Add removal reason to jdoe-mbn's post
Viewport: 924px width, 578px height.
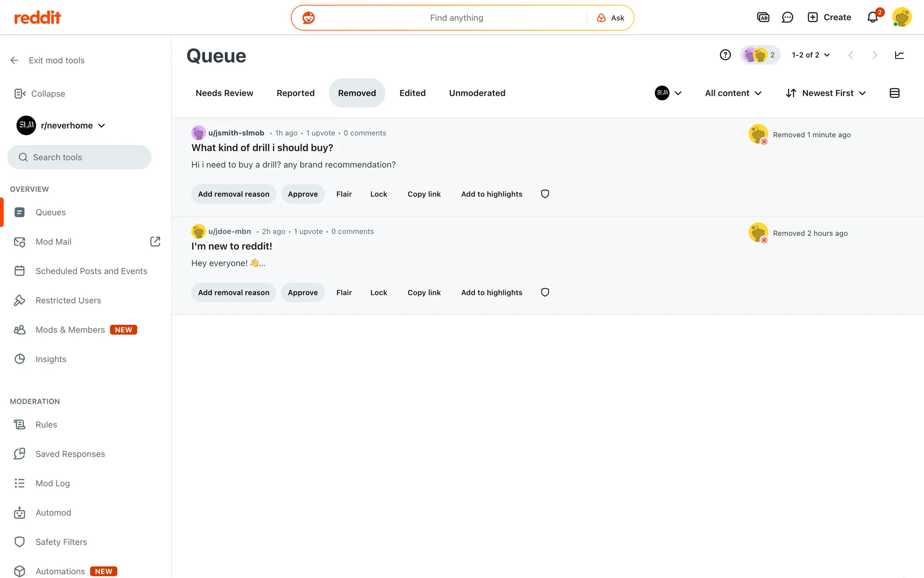233,292
